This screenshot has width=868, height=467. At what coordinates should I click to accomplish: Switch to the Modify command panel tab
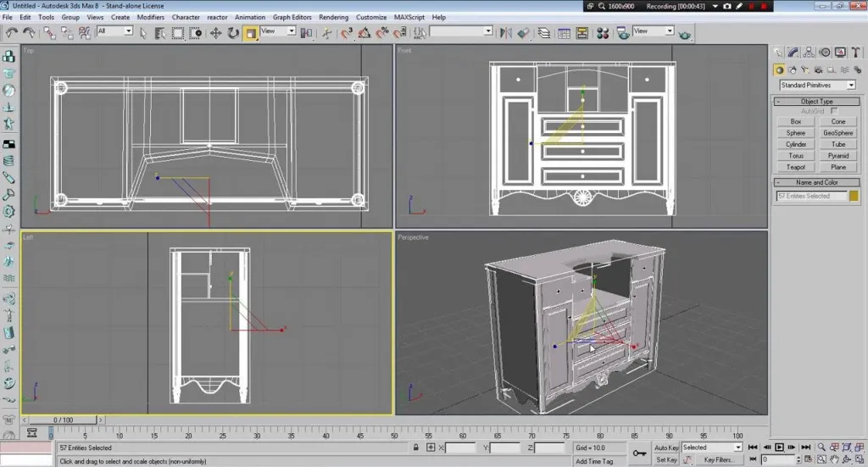pos(793,53)
